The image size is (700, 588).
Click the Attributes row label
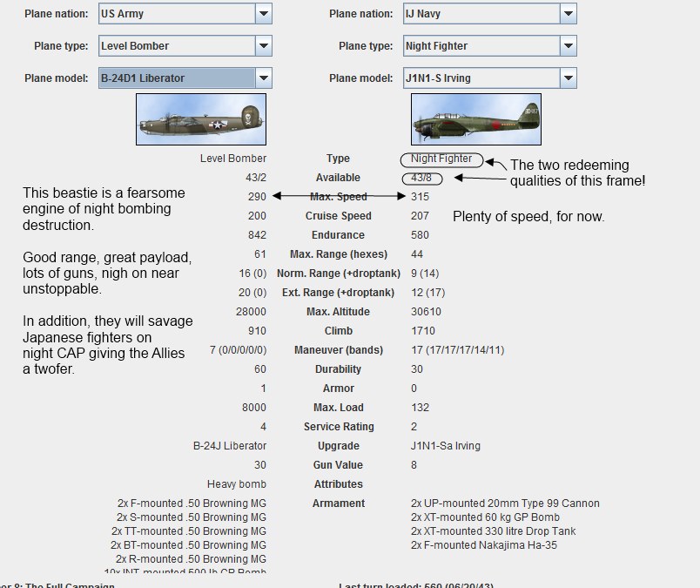(339, 484)
